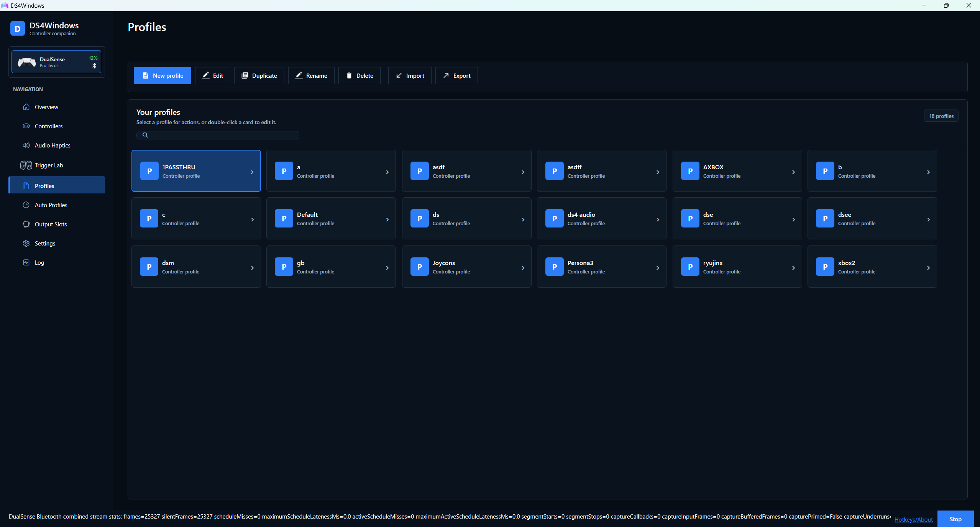The image size is (980, 527).
Task: Select the profile card named a
Action: (x=331, y=171)
